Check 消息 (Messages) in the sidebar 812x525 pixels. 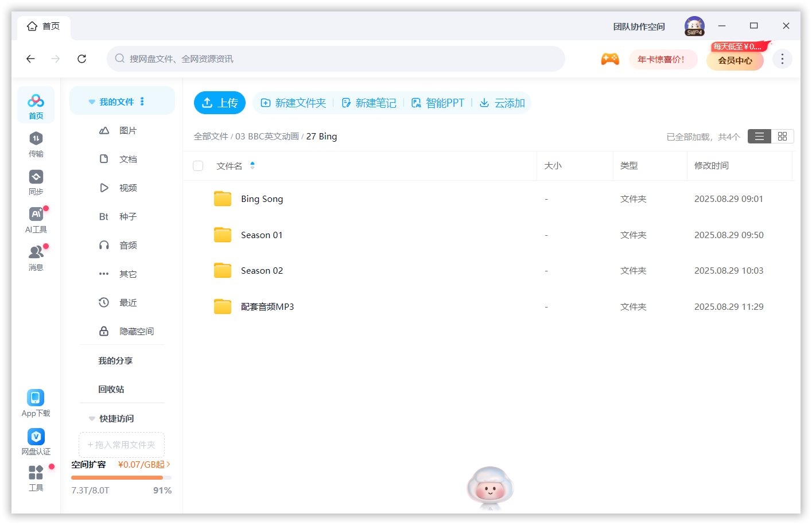(36, 257)
